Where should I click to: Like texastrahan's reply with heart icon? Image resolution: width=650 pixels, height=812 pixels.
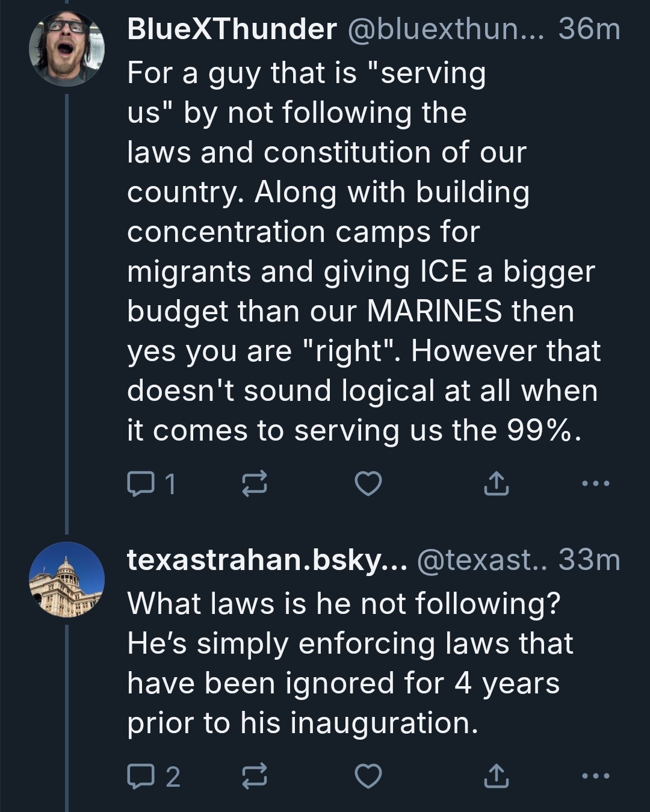point(368,776)
